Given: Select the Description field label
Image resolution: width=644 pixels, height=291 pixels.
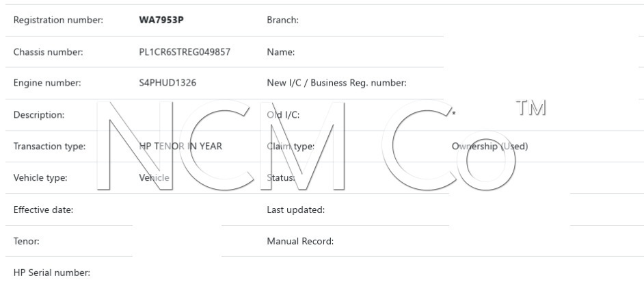Looking at the screenshot, I should coord(39,115).
